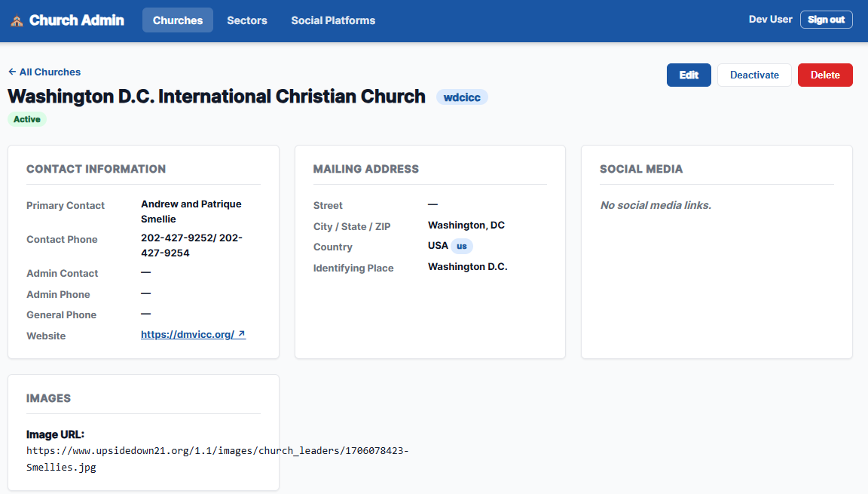868x494 pixels.
Task: Switch to the Sectors tab
Action: coord(247,20)
